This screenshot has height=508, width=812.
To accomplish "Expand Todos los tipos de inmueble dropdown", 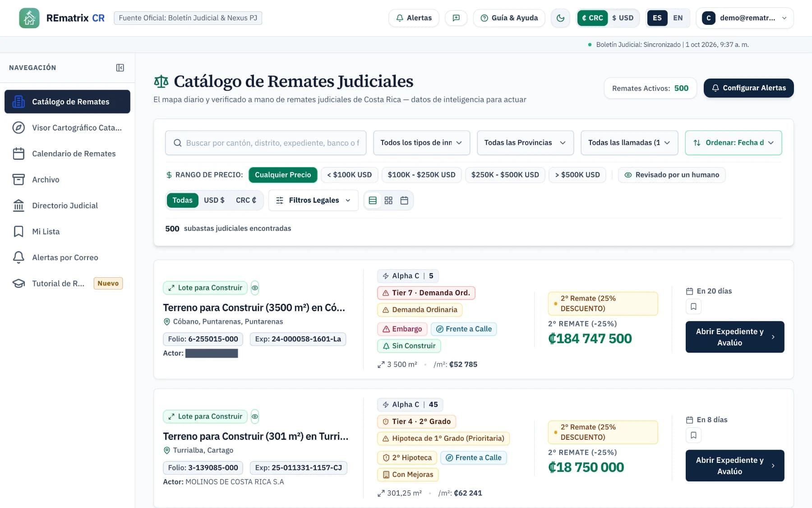I will coord(421,143).
